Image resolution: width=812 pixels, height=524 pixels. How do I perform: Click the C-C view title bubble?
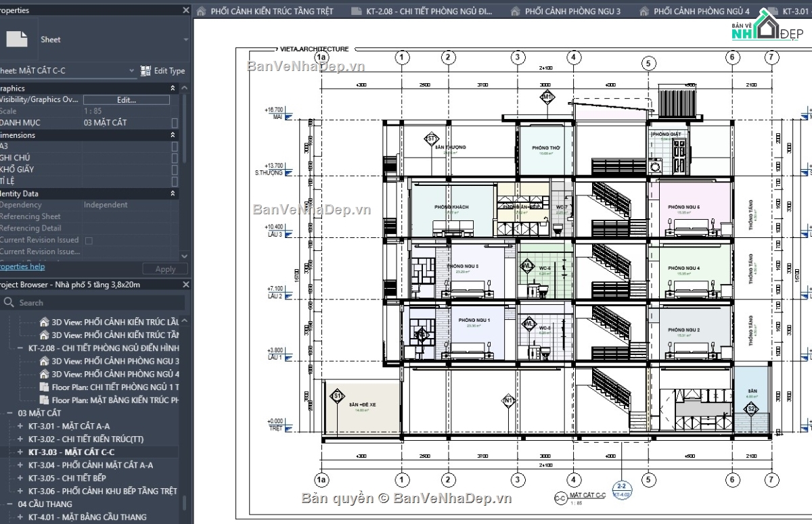click(x=560, y=499)
